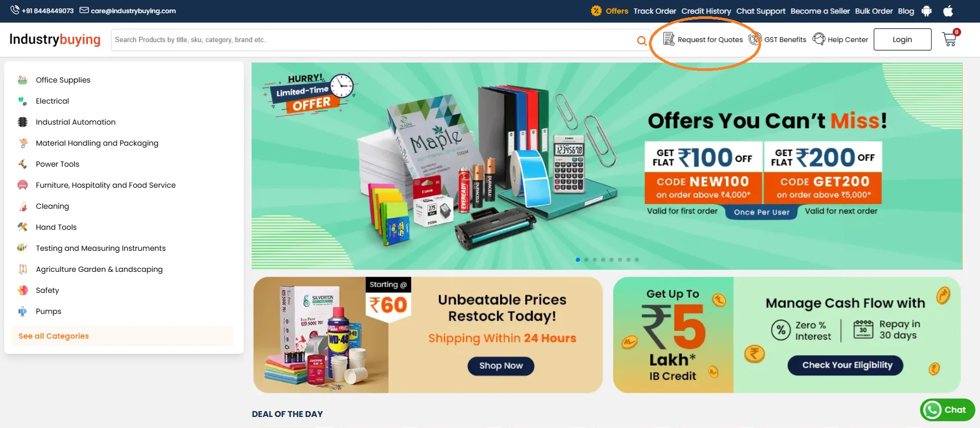The height and width of the screenshot is (428, 980).
Task: Click the Android app icon
Action: pos(927,11)
